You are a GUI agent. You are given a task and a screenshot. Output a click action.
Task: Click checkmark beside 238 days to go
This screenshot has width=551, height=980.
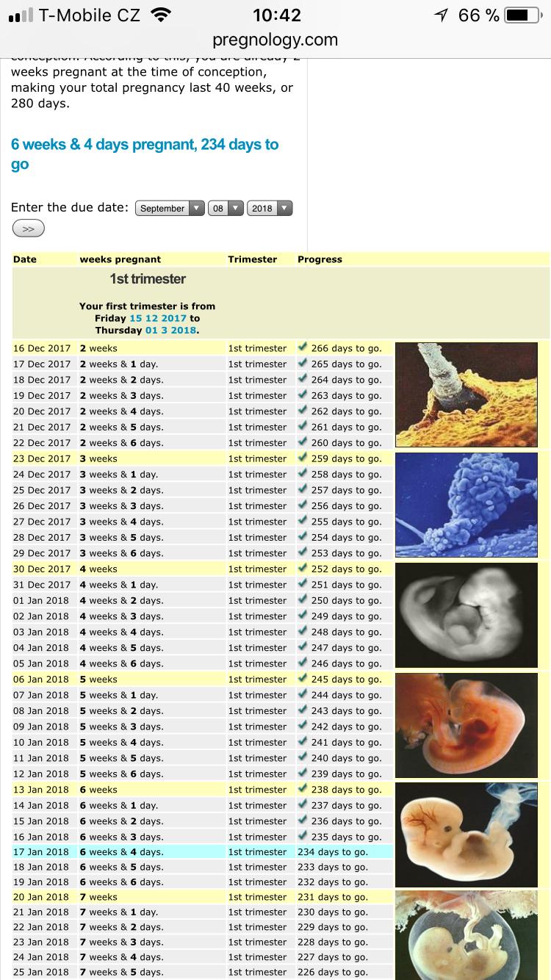pos(303,790)
